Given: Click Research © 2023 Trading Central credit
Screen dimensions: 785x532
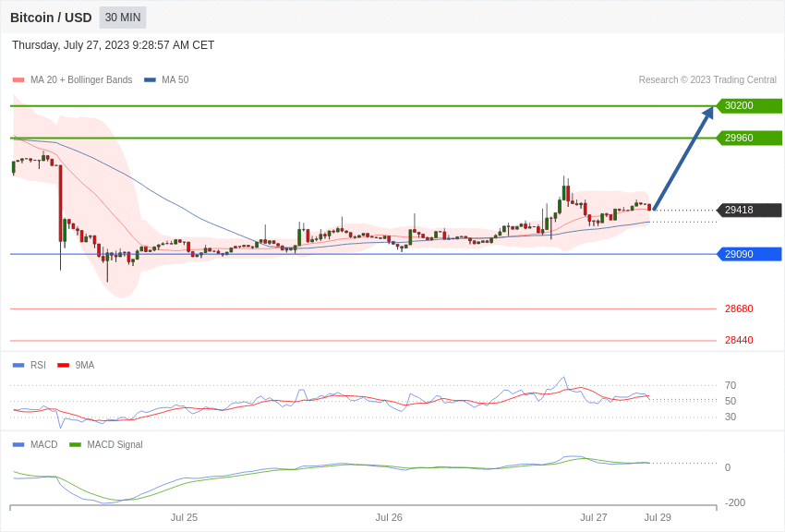Looking at the screenshot, I should tap(707, 79).
